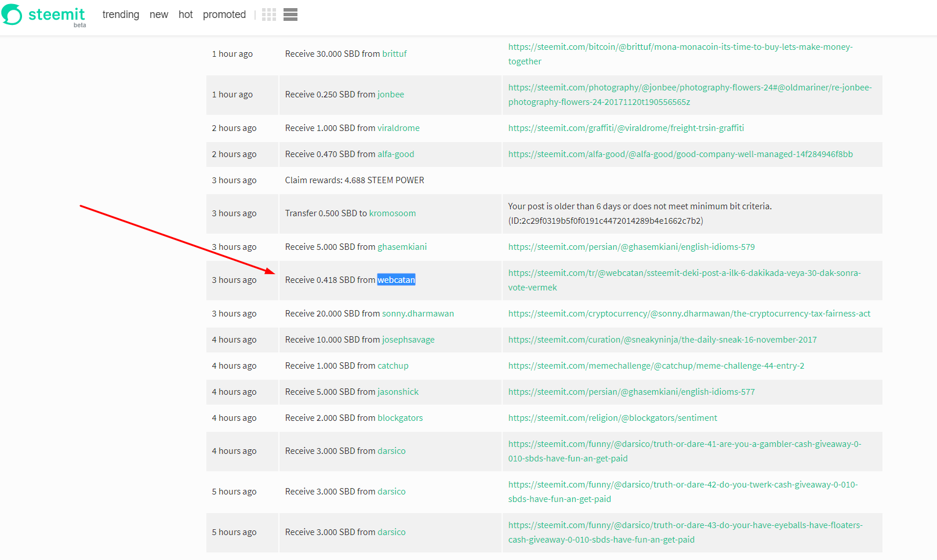
Task: Select 'Receive 0.418 SBD from' text
Action: pyautogui.click(x=330, y=280)
